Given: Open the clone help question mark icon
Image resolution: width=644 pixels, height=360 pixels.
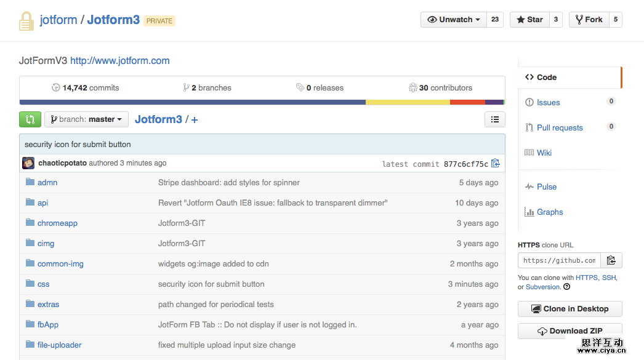Looking at the screenshot, I should click(566, 287).
